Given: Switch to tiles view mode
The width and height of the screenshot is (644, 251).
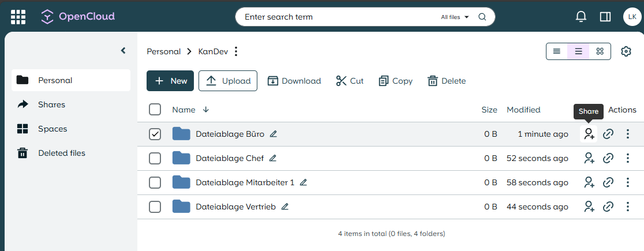Looking at the screenshot, I should pos(600,51).
